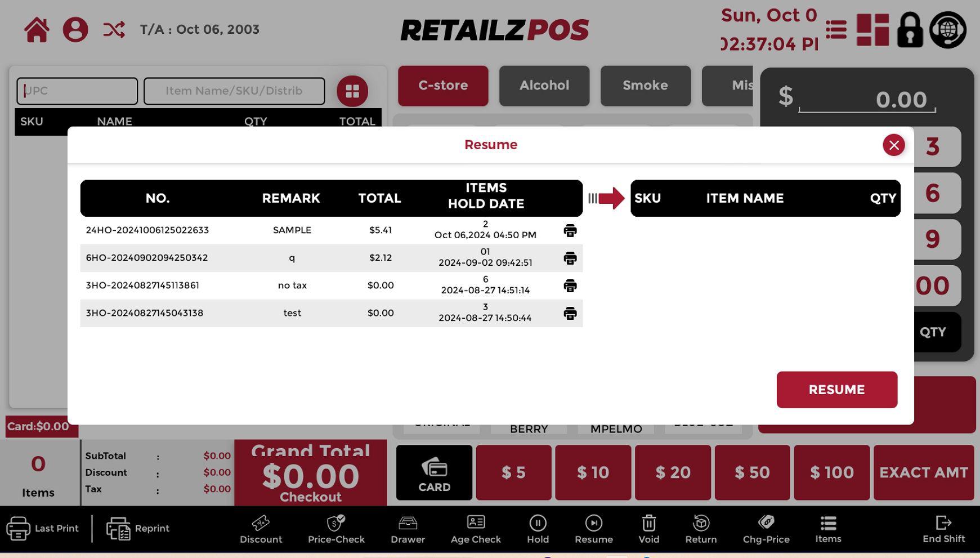Click the shuffle arrows icon
The image size is (980, 558).
pyautogui.click(x=114, y=30)
